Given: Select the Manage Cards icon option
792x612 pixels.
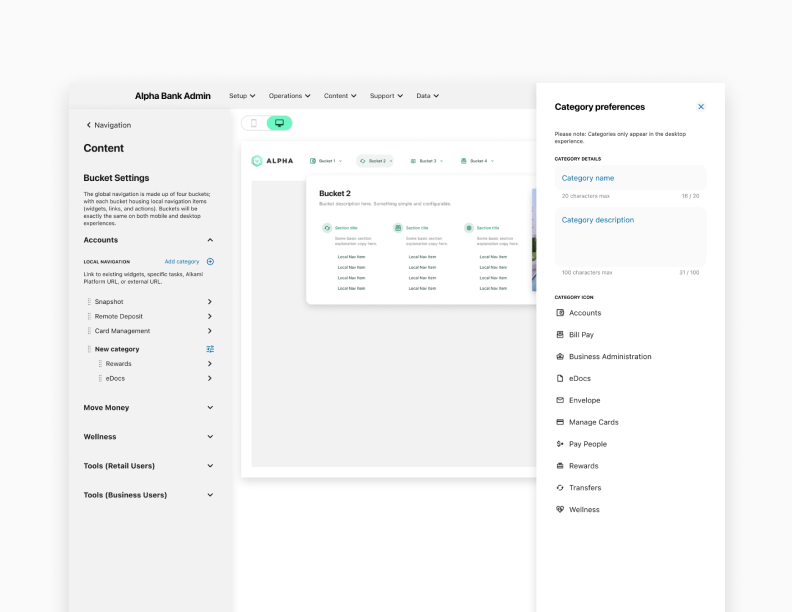Looking at the screenshot, I should 593,422.
